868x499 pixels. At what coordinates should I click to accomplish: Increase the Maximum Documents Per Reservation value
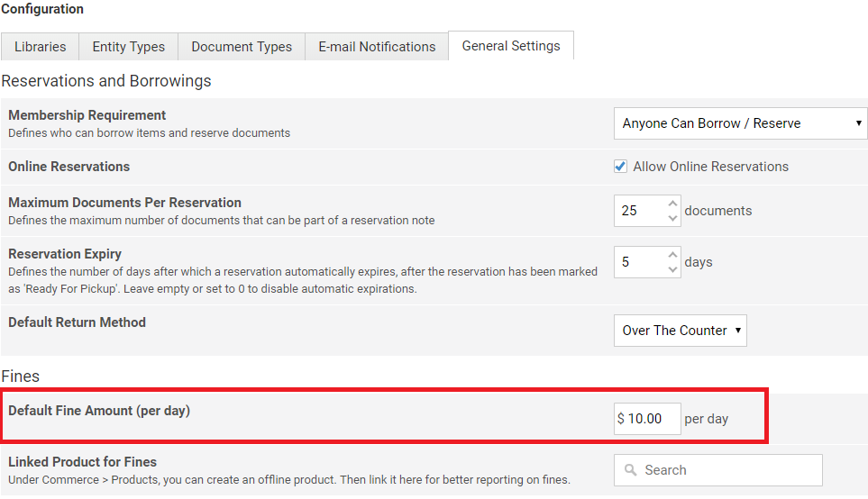(x=672, y=204)
